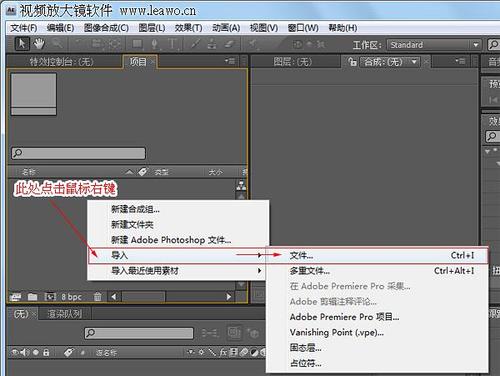This screenshot has width=500, height=376.
Task: Select the Eraser tool
Action: click(230, 44)
